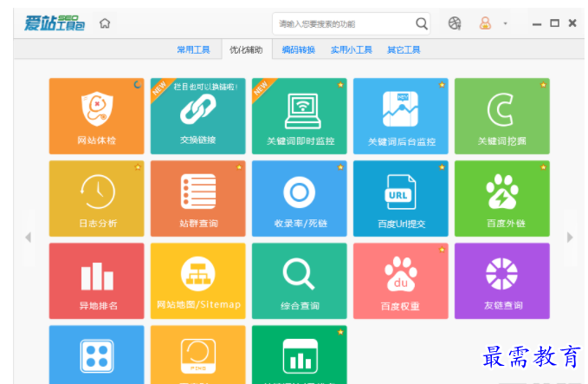This screenshot has width=588, height=384.
Task: Open the 综合查询 tool
Action: (x=300, y=281)
